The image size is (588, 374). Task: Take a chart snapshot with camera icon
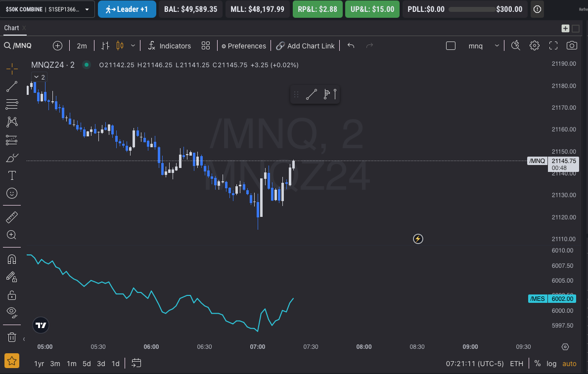coord(572,46)
